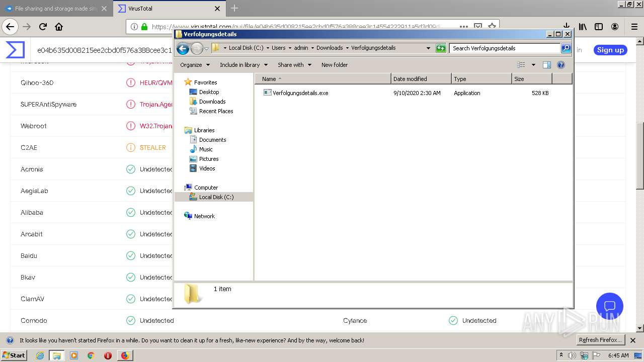
Task: Select Computer in navigation pane
Action: click(206, 188)
